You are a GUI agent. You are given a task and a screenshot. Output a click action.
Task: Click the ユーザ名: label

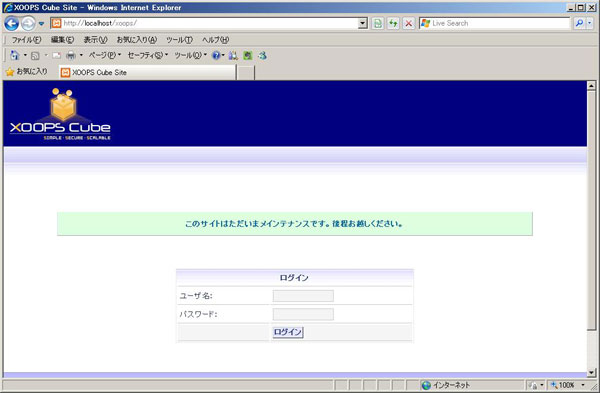[x=196, y=296]
